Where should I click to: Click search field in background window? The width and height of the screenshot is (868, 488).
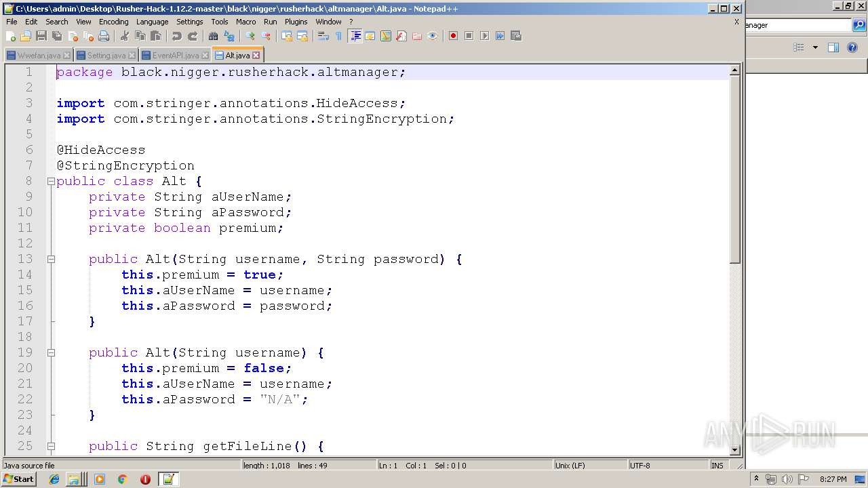pyautogui.click(x=798, y=25)
